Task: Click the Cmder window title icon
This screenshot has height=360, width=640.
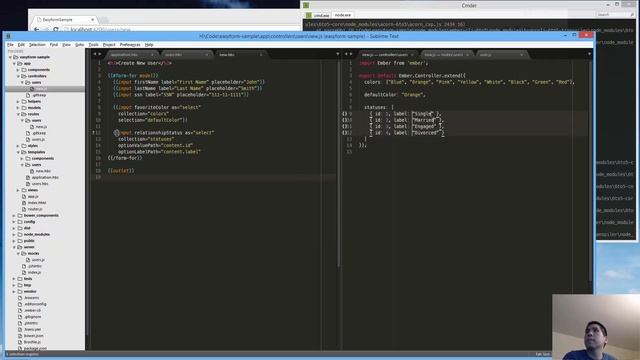Action: tap(306, 5)
